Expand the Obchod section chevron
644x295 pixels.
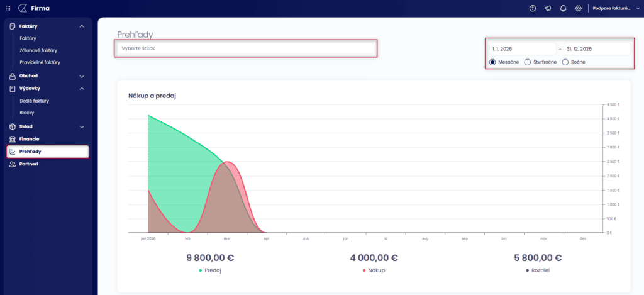pyautogui.click(x=82, y=76)
